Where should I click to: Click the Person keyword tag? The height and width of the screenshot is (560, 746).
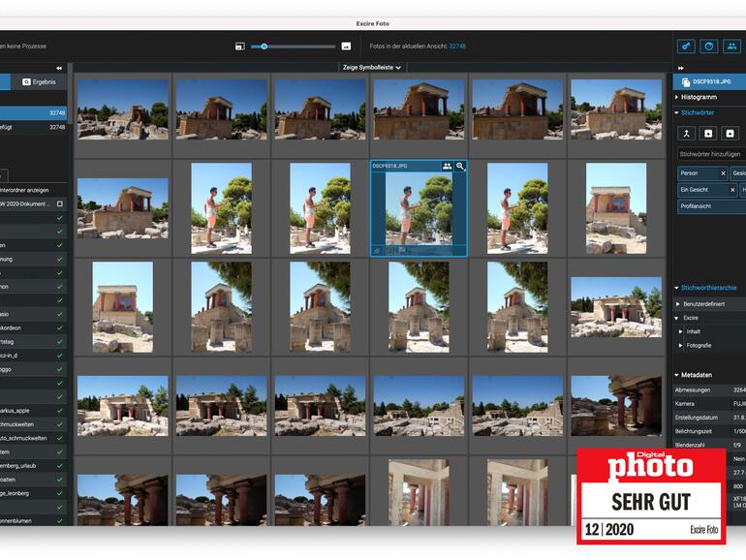pos(702,173)
